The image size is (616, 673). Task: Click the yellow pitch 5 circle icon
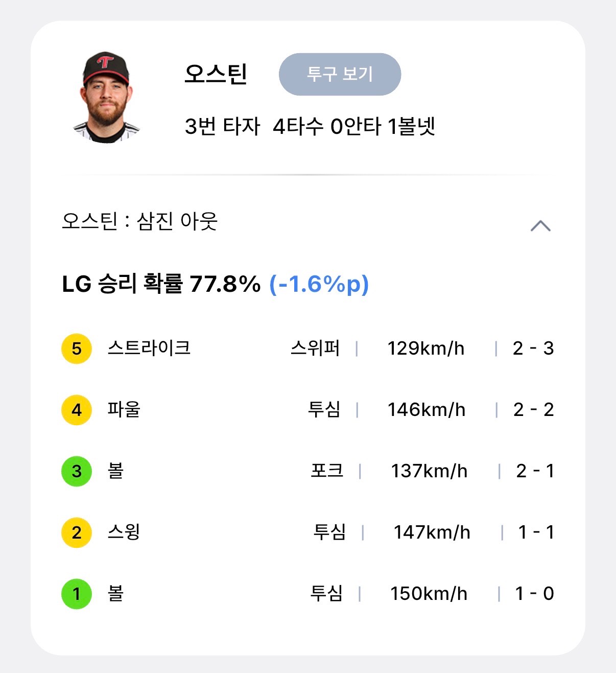click(x=77, y=349)
